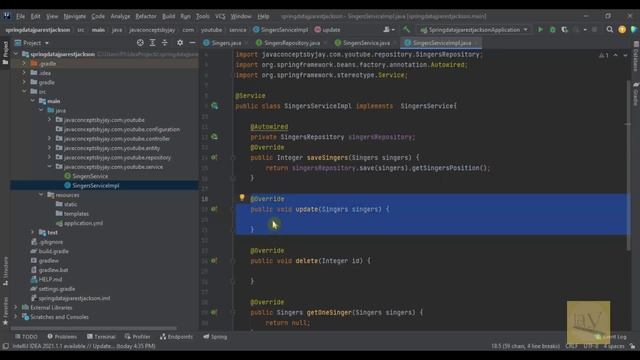Open Profiler tool window
The image size is (640, 360).
pyautogui.click(x=138, y=337)
